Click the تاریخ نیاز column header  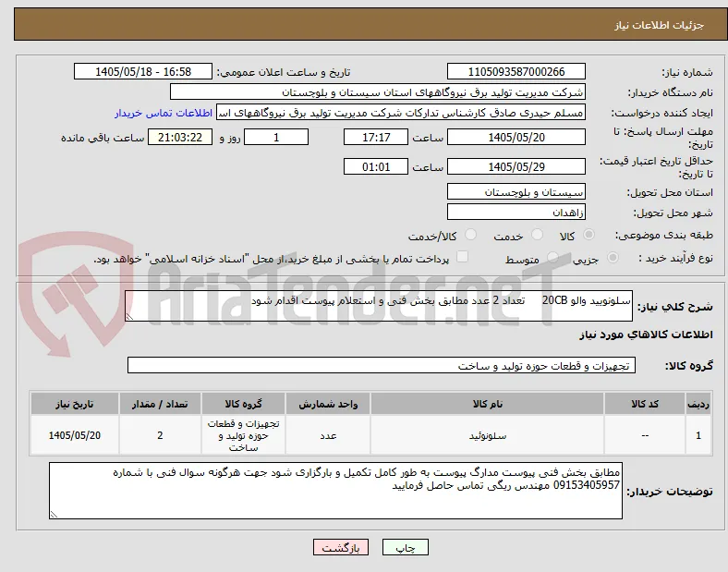pos(75,404)
